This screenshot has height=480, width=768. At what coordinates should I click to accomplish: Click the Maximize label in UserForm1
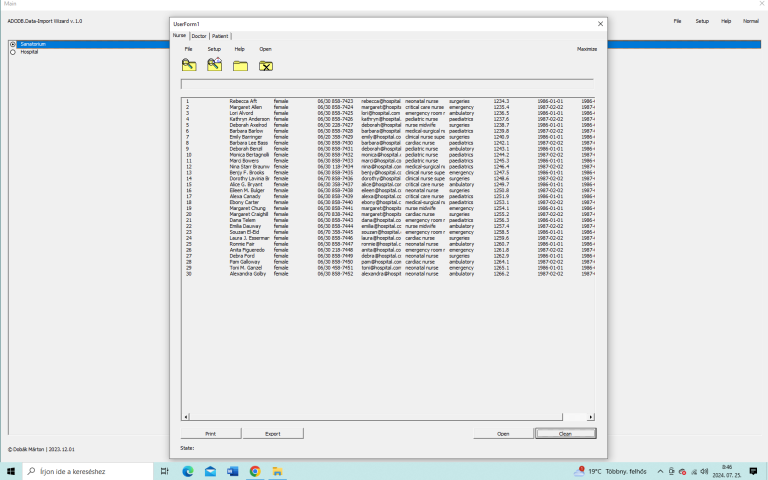[586, 48]
